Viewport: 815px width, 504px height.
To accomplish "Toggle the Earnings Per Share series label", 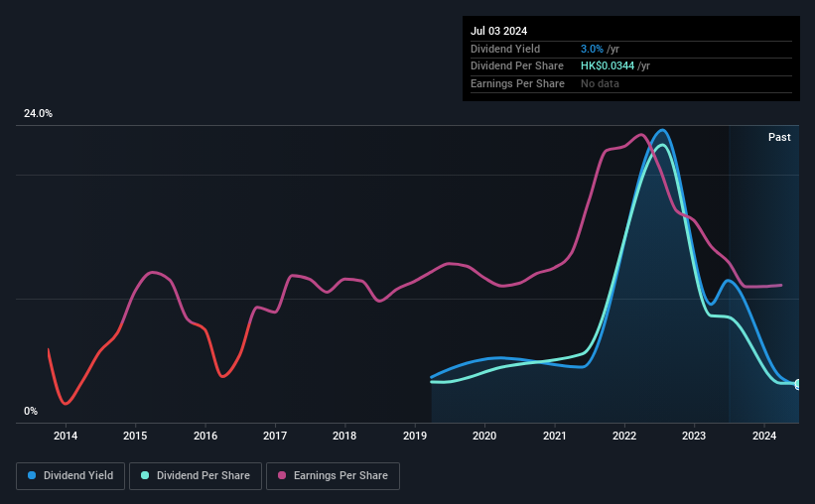I will click(340, 476).
